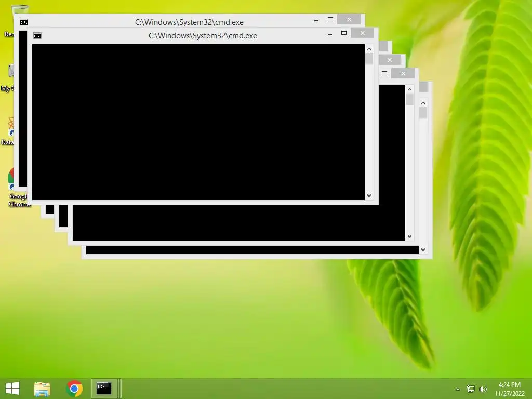The height and width of the screenshot is (399, 532).
Task: Close the fifth stacked cmd window
Action: (x=403, y=73)
